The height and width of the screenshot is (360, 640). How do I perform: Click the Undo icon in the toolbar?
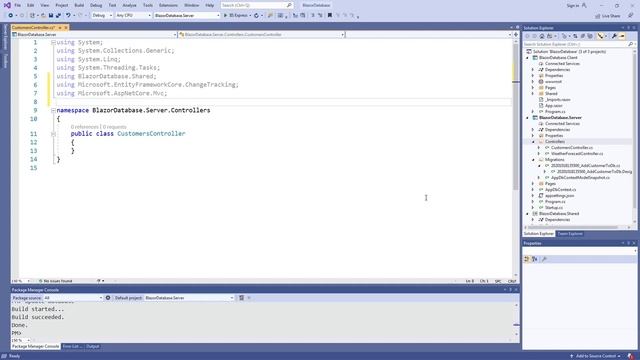click(68, 16)
